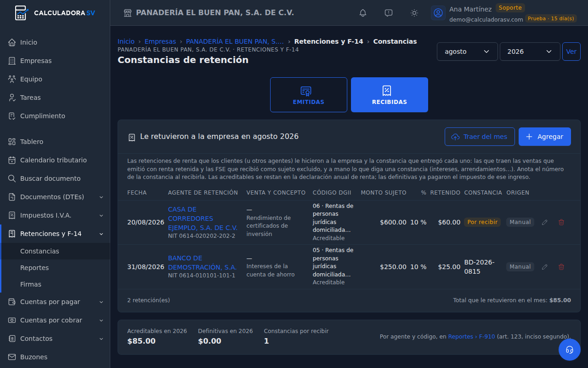Open Reportes › F-910 link
Viewport: 588px width, 368px height.
coord(471,337)
